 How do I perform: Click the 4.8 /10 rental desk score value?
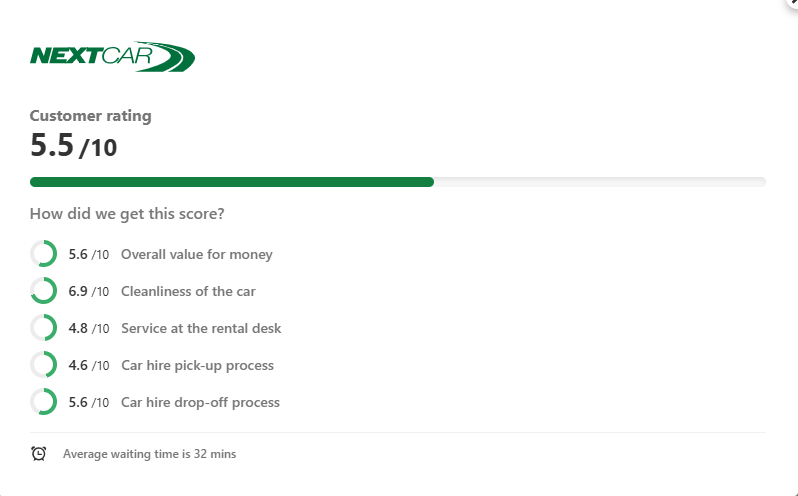tap(89, 328)
